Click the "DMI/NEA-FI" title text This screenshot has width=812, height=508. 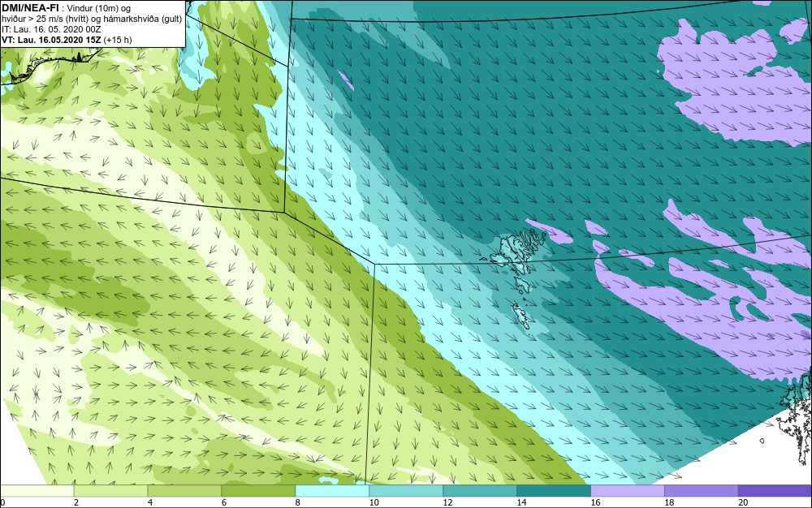tap(30, 8)
